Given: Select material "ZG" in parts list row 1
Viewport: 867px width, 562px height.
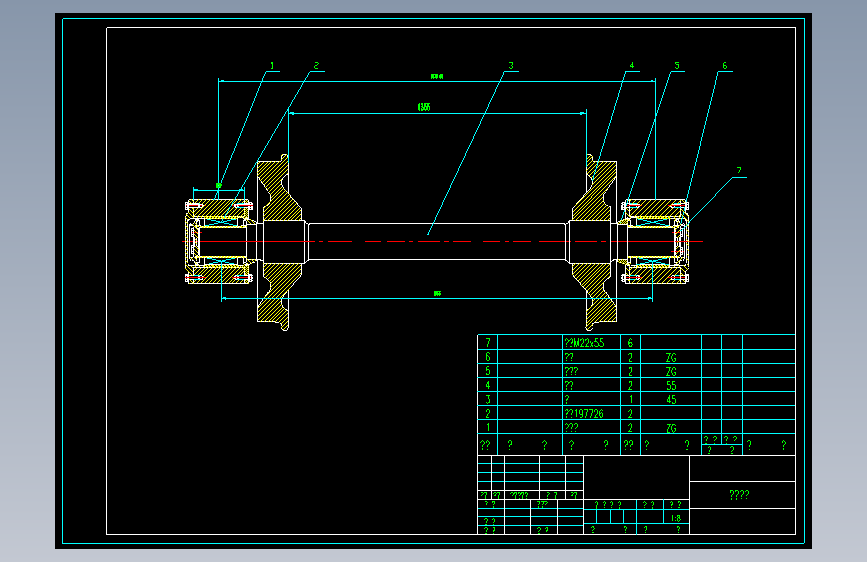Looking at the screenshot, I should point(671,428).
